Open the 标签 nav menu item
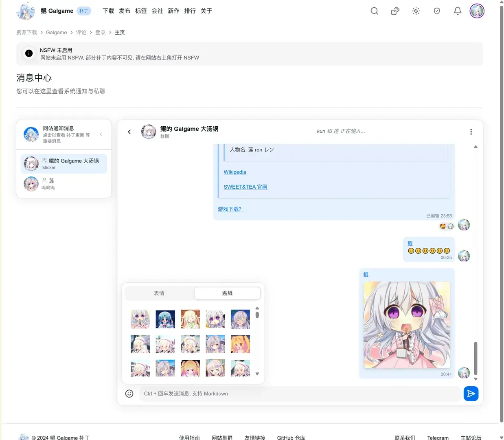The image size is (504, 440). (x=141, y=11)
